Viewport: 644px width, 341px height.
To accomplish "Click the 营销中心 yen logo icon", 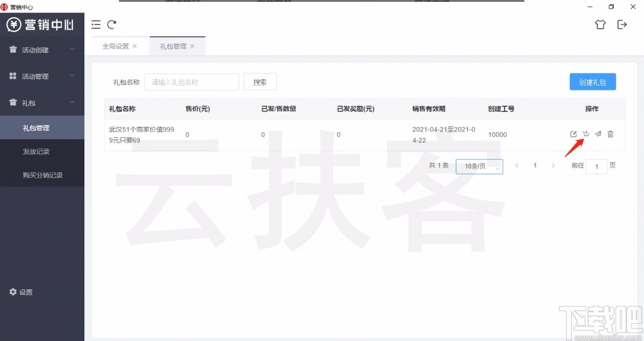I will click(x=14, y=25).
